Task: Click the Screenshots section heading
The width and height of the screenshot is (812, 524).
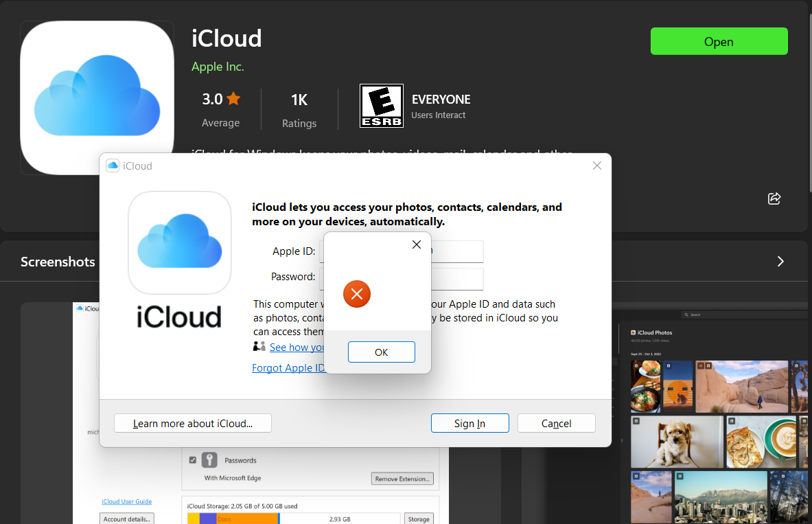Action: coord(58,262)
